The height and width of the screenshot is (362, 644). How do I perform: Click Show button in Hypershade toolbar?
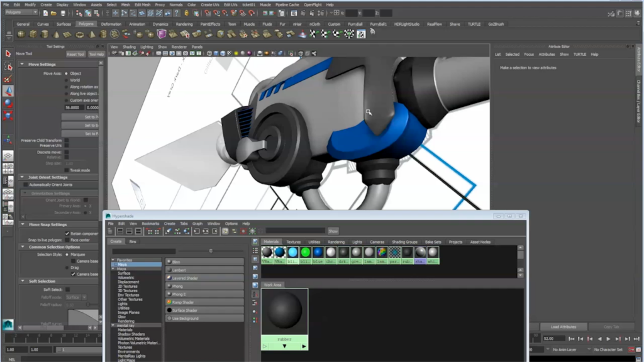tap(333, 231)
